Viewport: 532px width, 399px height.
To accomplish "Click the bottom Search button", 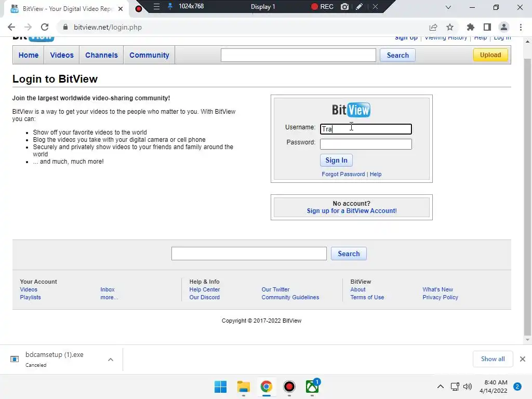I will 349,254.
